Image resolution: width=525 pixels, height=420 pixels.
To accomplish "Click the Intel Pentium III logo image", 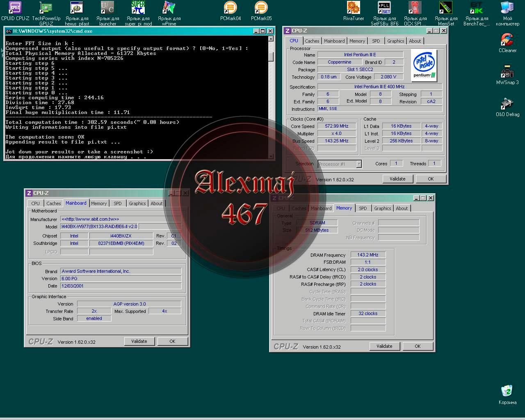I will coord(424,66).
